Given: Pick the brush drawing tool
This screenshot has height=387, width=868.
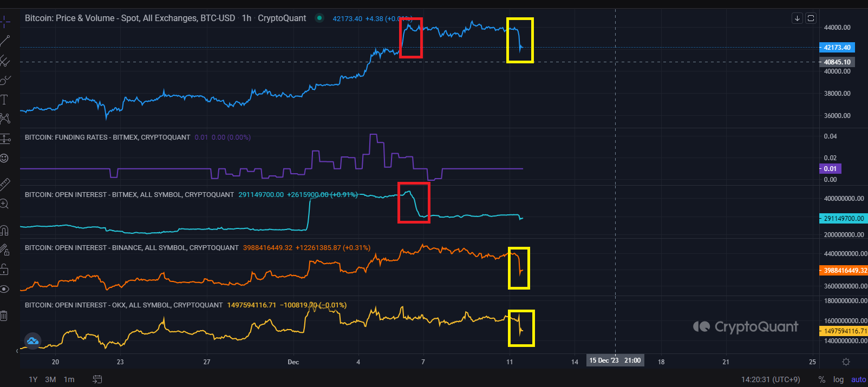Looking at the screenshot, I should [4, 81].
